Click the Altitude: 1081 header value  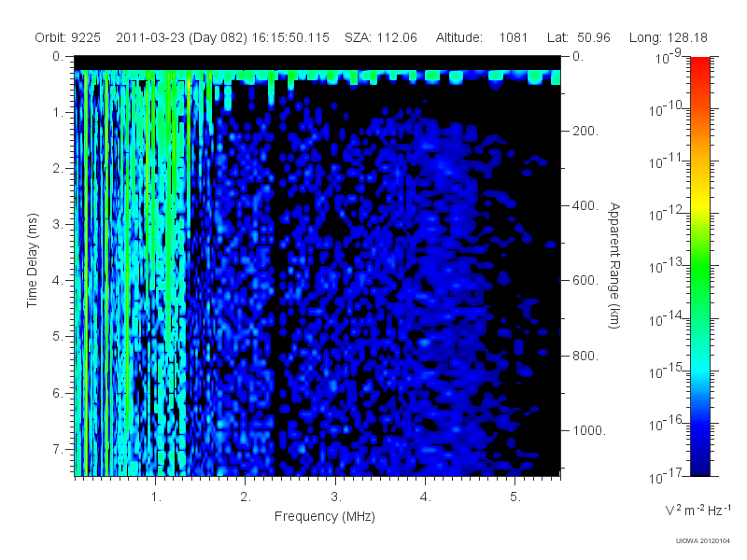(482, 37)
